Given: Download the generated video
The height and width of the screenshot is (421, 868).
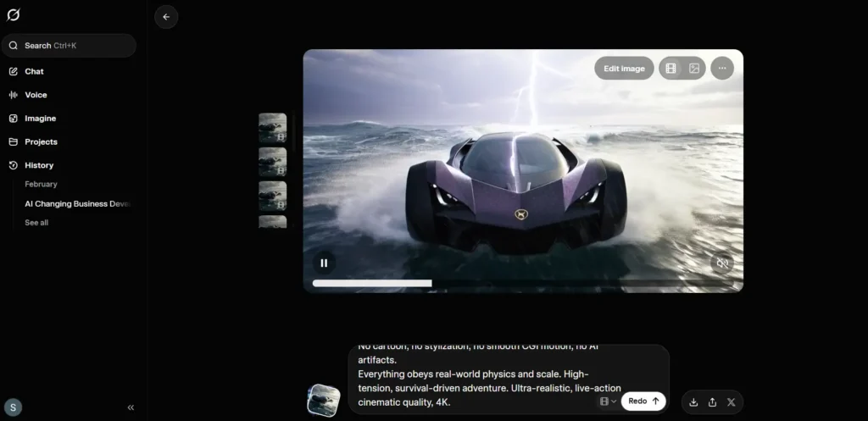Looking at the screenshot, I should [x=693, y=402].
